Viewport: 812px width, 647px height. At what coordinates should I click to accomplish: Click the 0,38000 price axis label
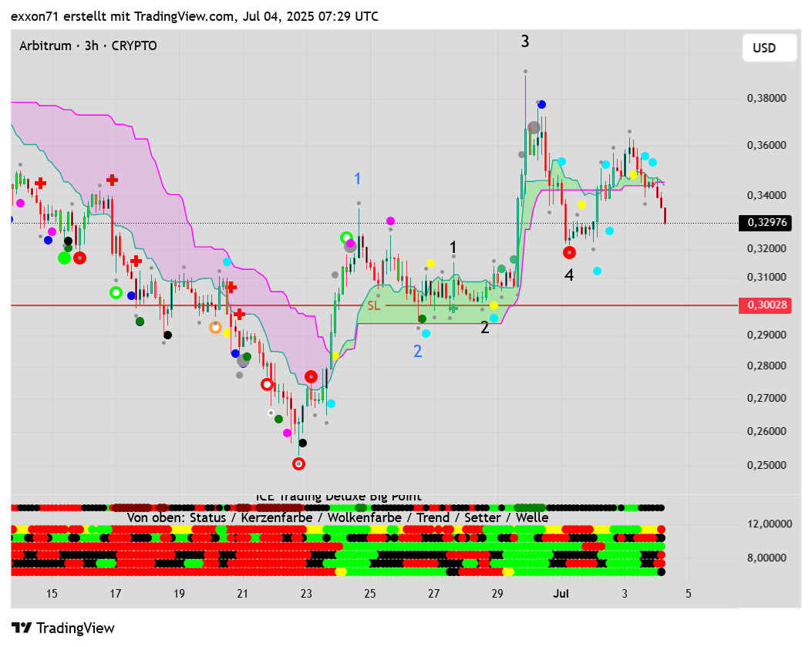[x=767, y=98]
